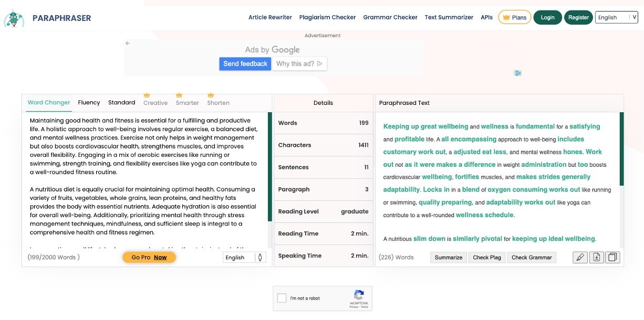Click the highlighted phrase 'quality preparing'
The image size is (644, 320).
445,202
